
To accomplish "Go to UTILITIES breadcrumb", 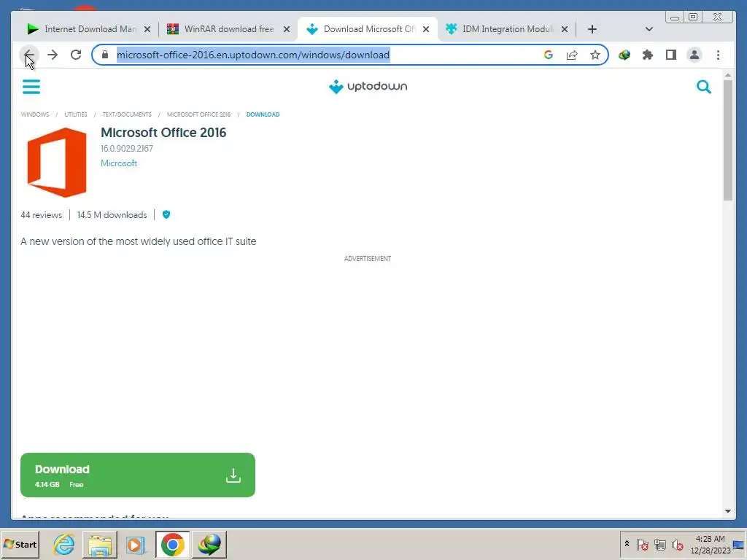I will 76,114.
